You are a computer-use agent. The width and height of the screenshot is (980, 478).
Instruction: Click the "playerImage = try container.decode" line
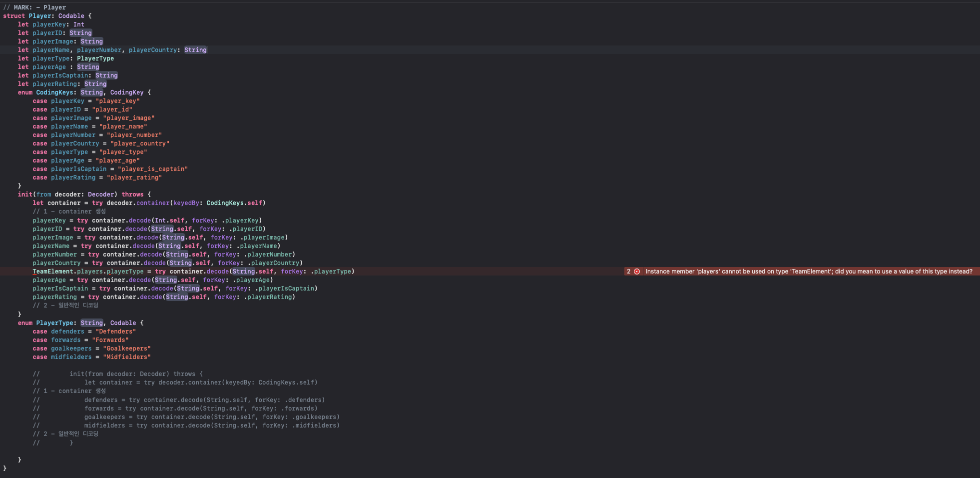pos(160,237)
